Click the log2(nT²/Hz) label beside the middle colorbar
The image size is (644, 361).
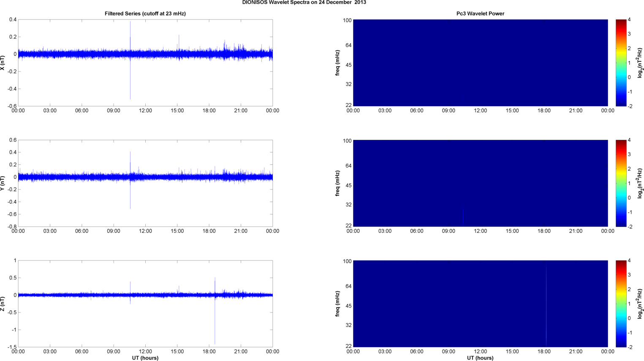(640, 183)
